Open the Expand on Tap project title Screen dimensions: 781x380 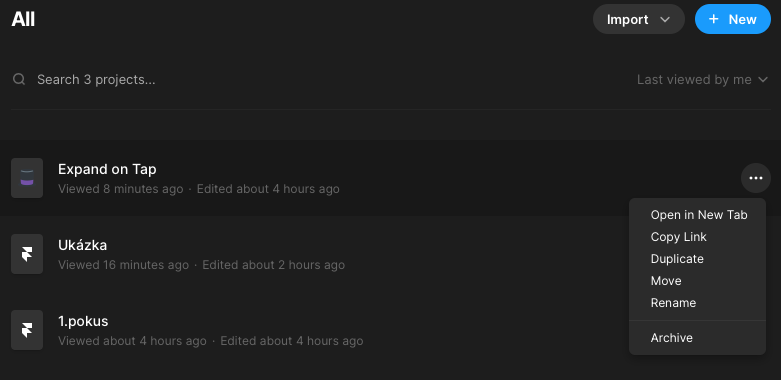coord(107,169)
